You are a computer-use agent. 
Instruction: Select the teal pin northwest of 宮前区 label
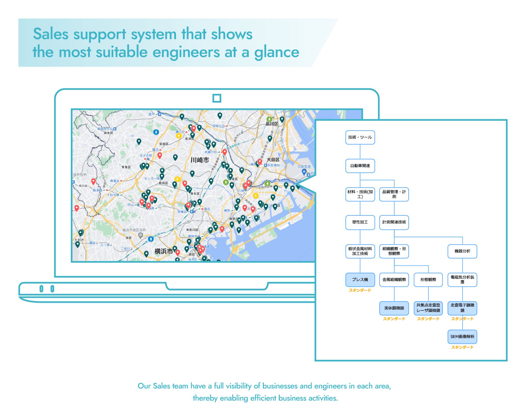click(x=139, y=142)
